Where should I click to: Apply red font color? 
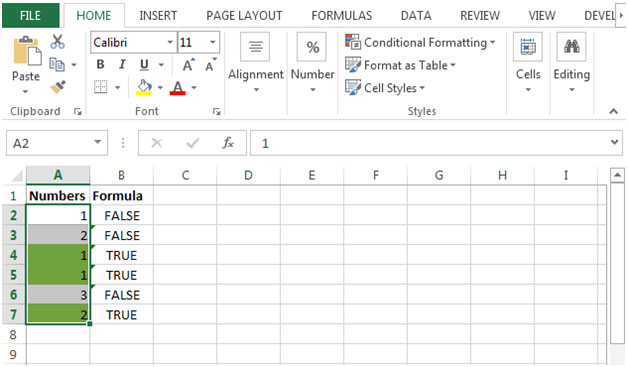(x=177, y=87)
